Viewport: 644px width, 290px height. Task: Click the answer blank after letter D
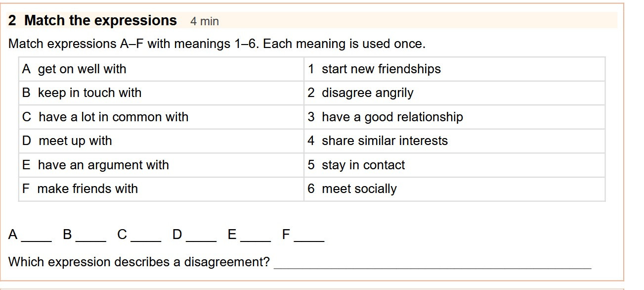coord(201,236)
